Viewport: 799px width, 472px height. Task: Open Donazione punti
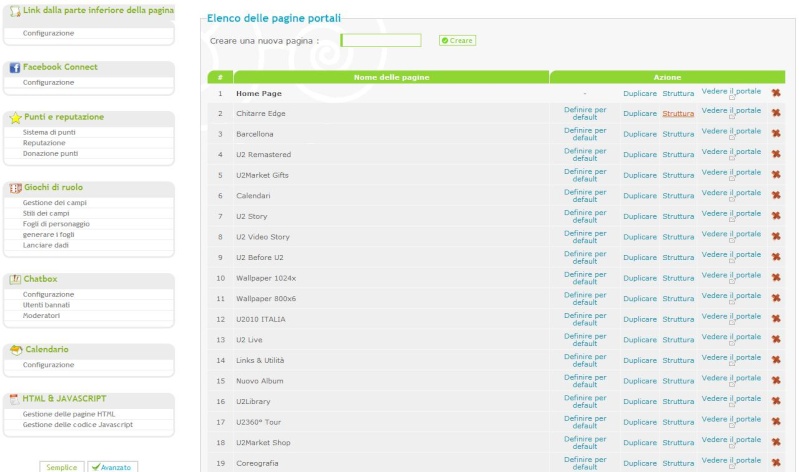(50, 153)
